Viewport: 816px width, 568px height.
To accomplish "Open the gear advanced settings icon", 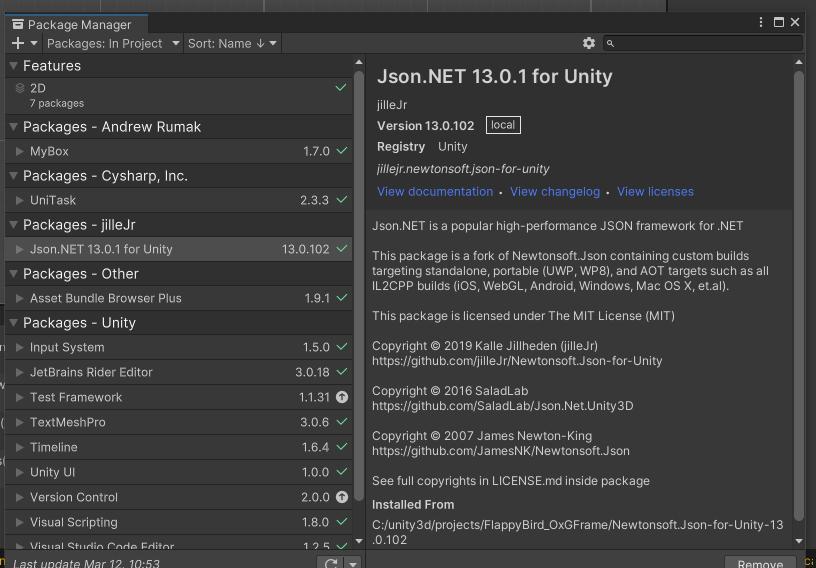I will coord(589,43).
